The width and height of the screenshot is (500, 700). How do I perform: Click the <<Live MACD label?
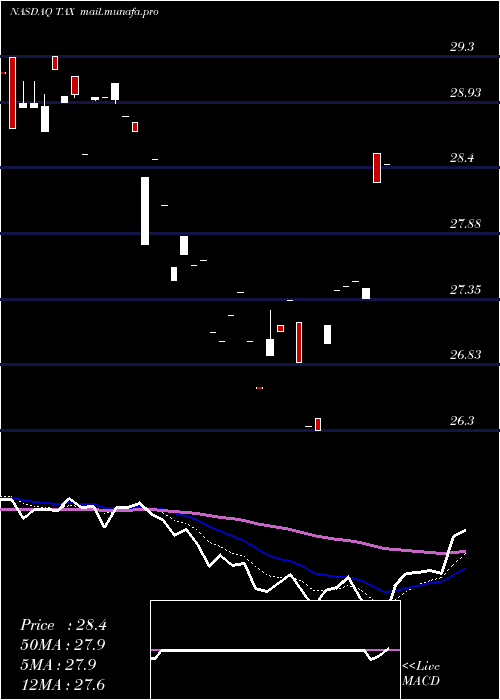(421, 673)
